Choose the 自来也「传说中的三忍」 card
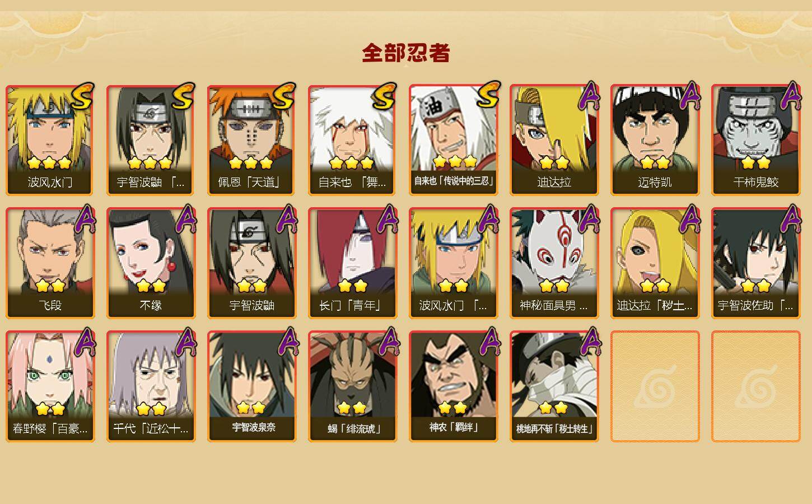The height and width of the screenshot is (504, 812). pyautogui.click(x=454, y=140)
